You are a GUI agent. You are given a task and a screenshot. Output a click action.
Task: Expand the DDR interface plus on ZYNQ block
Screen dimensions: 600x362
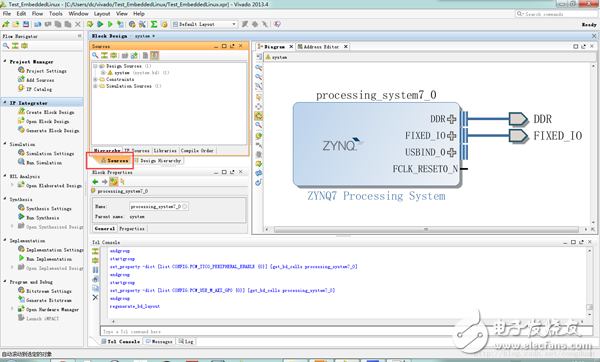pos(452,119)
